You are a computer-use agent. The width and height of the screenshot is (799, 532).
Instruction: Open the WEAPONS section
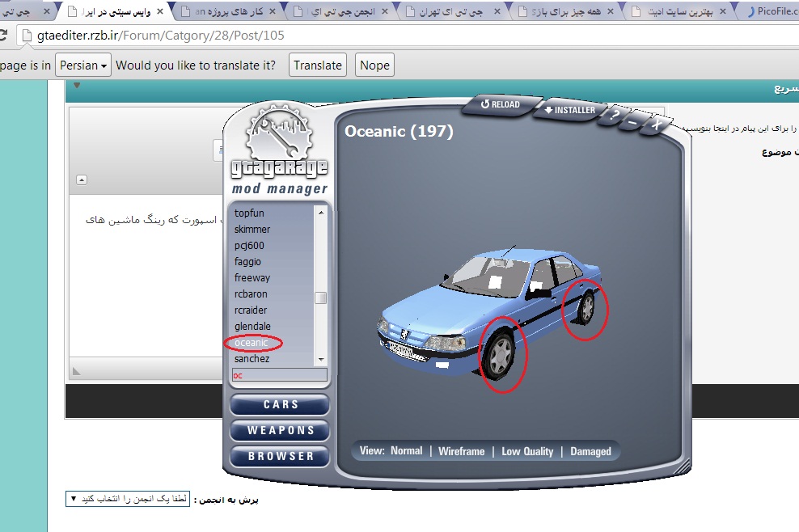pyautogui.click(x=280, y=431)
